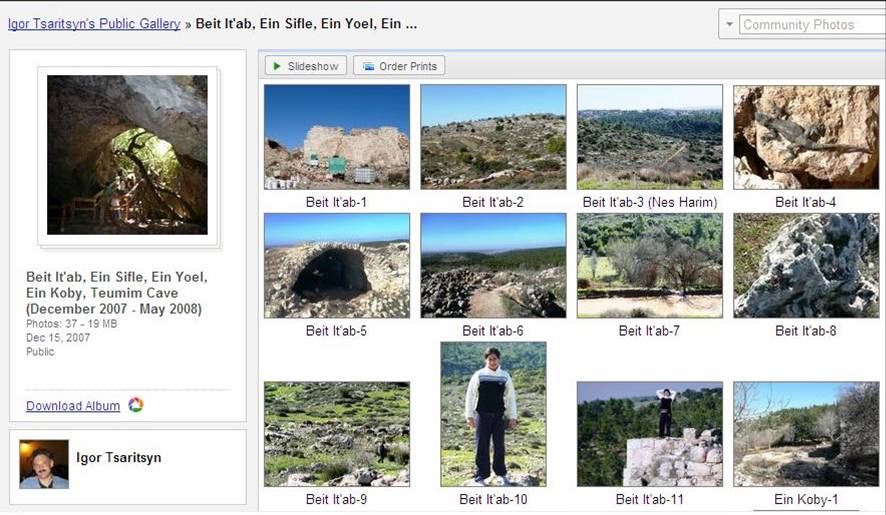The width and height of the screenshot is (886, 515).
Task: Open Igor Tsaritsyn's Public Gallery link
Action: [94, 23]
